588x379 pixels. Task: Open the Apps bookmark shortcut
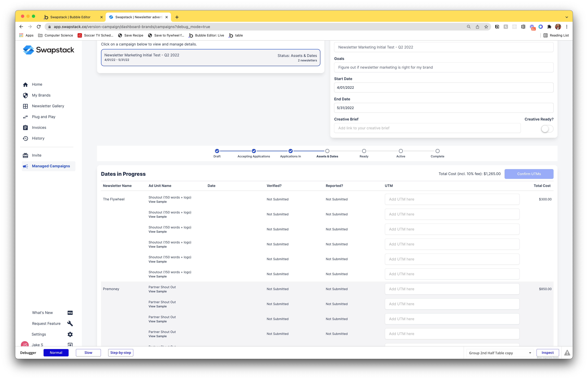26,35
